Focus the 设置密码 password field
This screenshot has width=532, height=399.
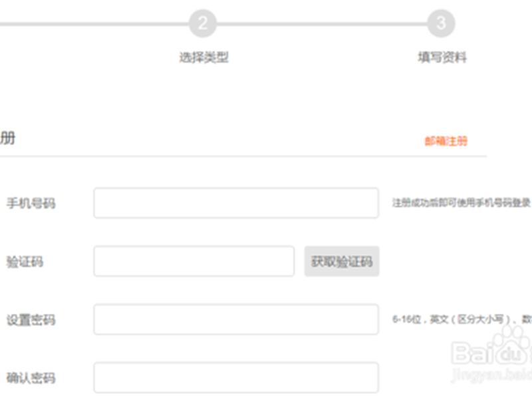click(236, 319)
